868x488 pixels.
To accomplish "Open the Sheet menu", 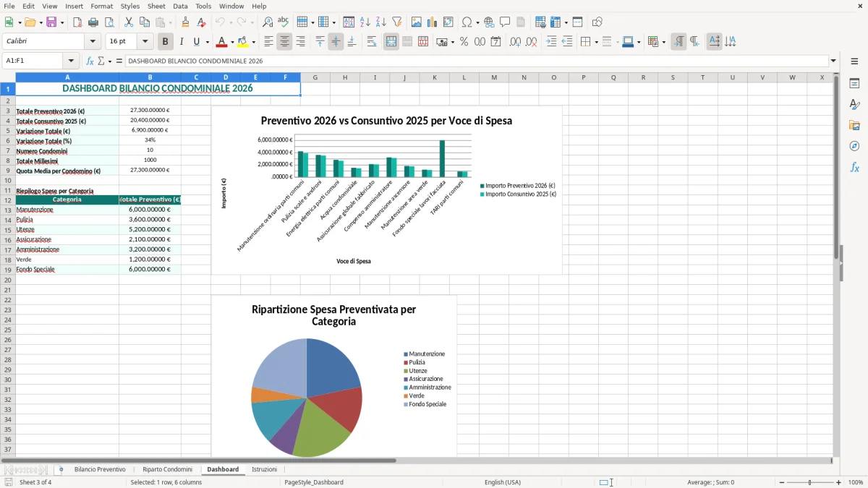I will tap(156, 6).
